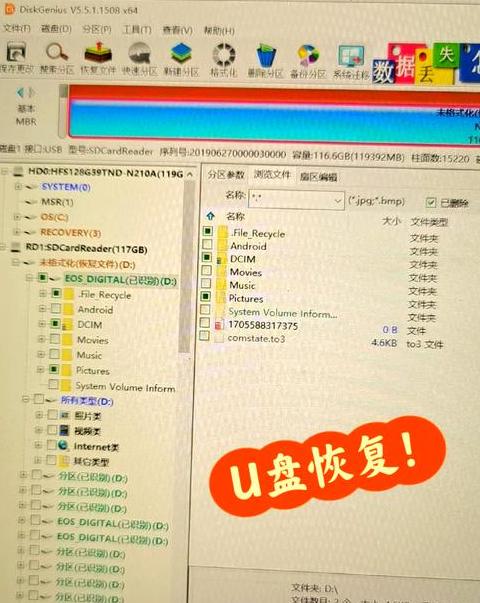Expand the OS(C:) partition node
480x603 pixels.
point(17,217)
